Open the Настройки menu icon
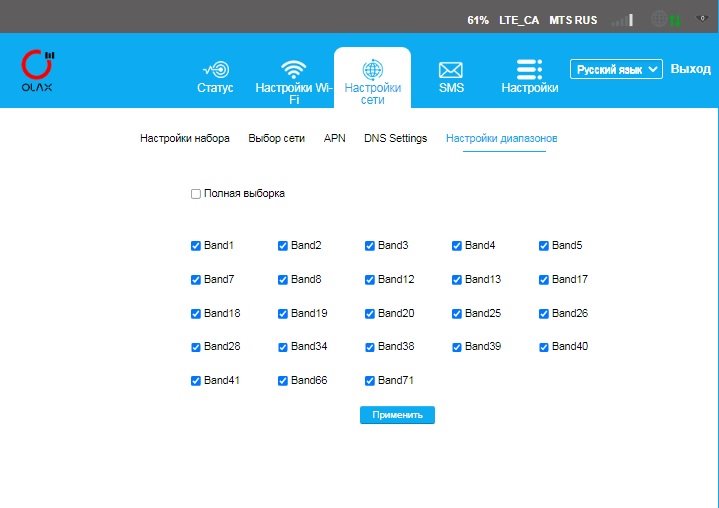719x508 pixels. click(529, 69)
